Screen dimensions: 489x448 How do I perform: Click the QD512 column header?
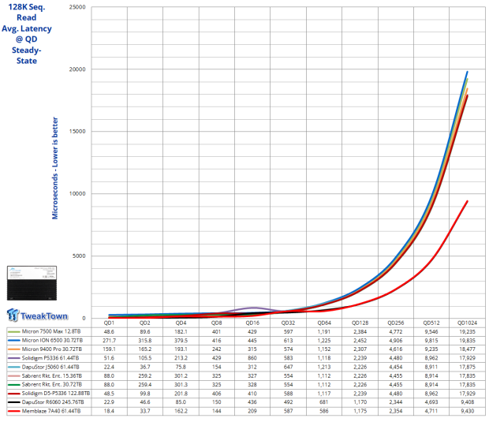(x=431, y=323)
